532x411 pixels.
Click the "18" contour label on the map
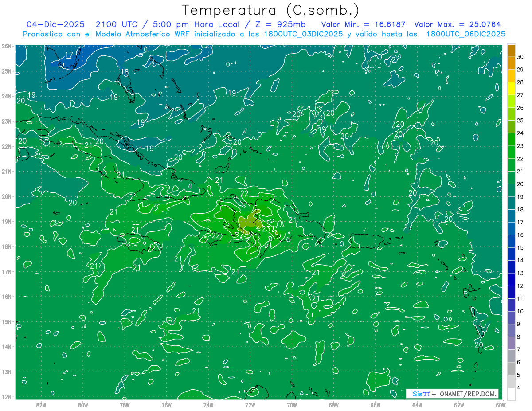click(x=125, y=72)
